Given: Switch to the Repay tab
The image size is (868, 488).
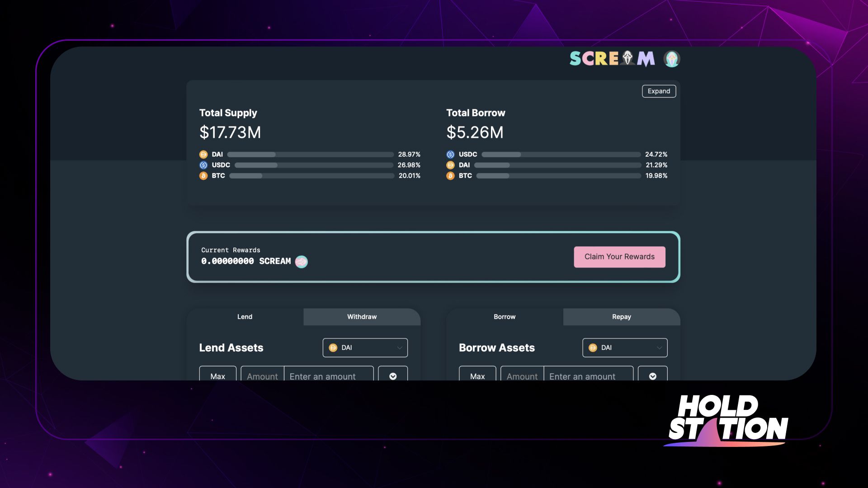Looking at the screenshot, I should [x=621, y=316].
